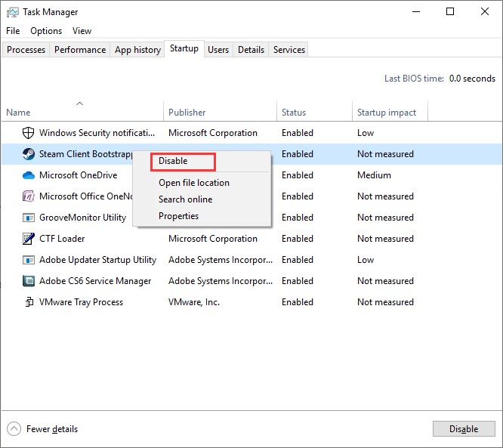Select the CTF Loader row name
The height and width of the screenshot is (448, 503).
pos(62,239)
